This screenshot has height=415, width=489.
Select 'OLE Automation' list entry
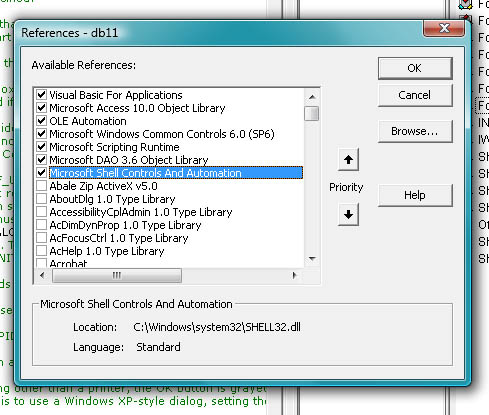(x=88, y=121)
